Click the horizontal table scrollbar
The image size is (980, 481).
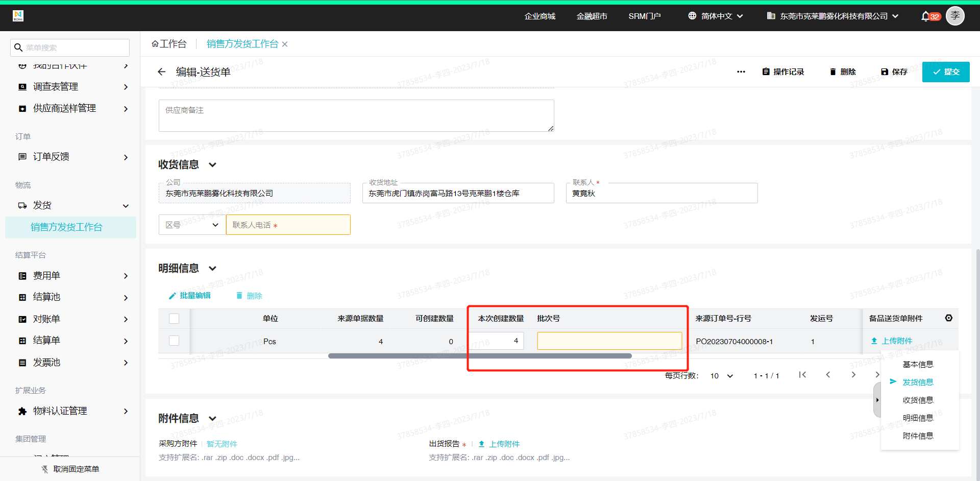pos(480,356)
